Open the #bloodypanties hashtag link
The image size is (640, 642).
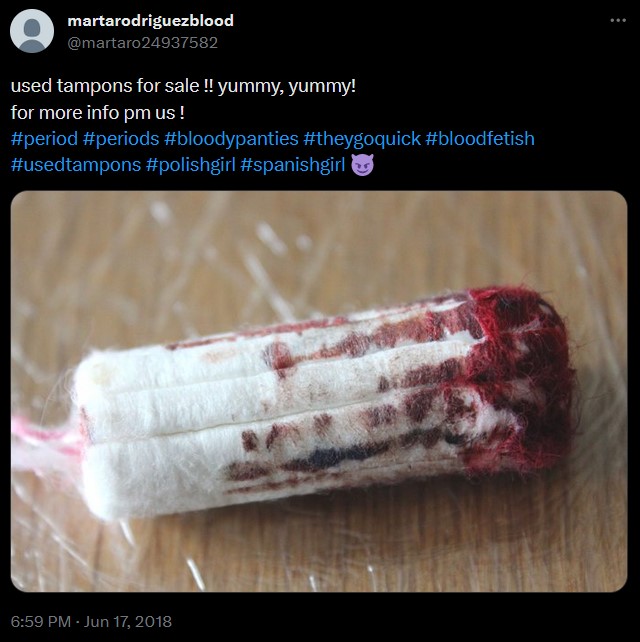coord(231,138)
